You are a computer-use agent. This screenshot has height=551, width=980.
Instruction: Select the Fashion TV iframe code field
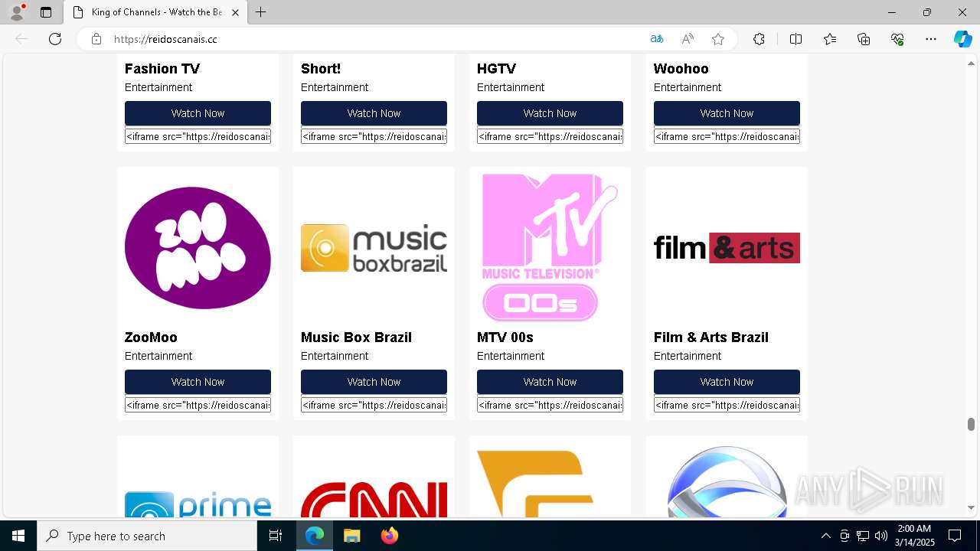198,136
